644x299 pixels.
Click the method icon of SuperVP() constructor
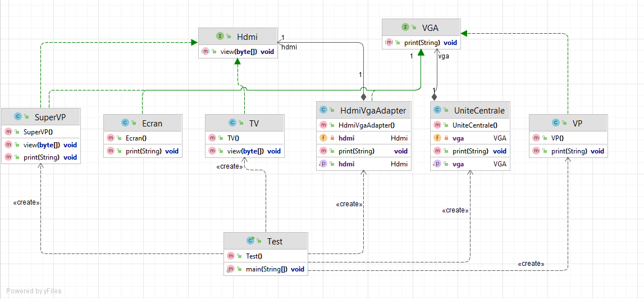tap(8, 132)
